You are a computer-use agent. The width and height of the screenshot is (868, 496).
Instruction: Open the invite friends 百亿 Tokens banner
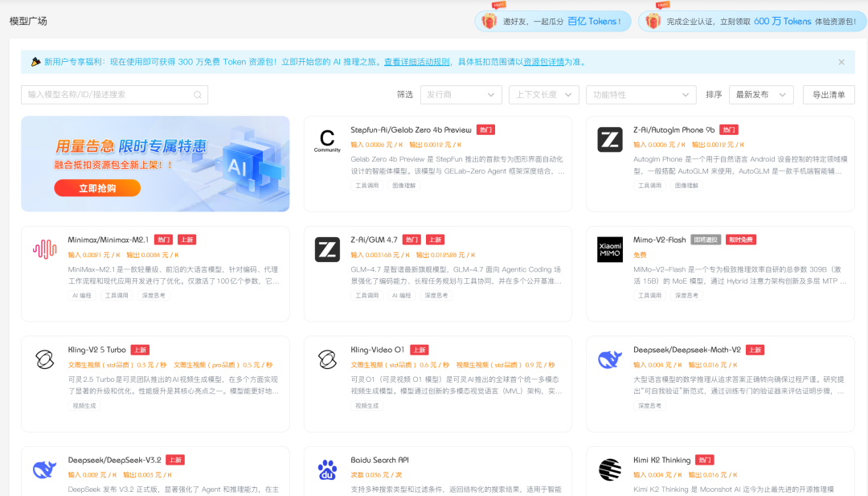(x=553, y=21)
